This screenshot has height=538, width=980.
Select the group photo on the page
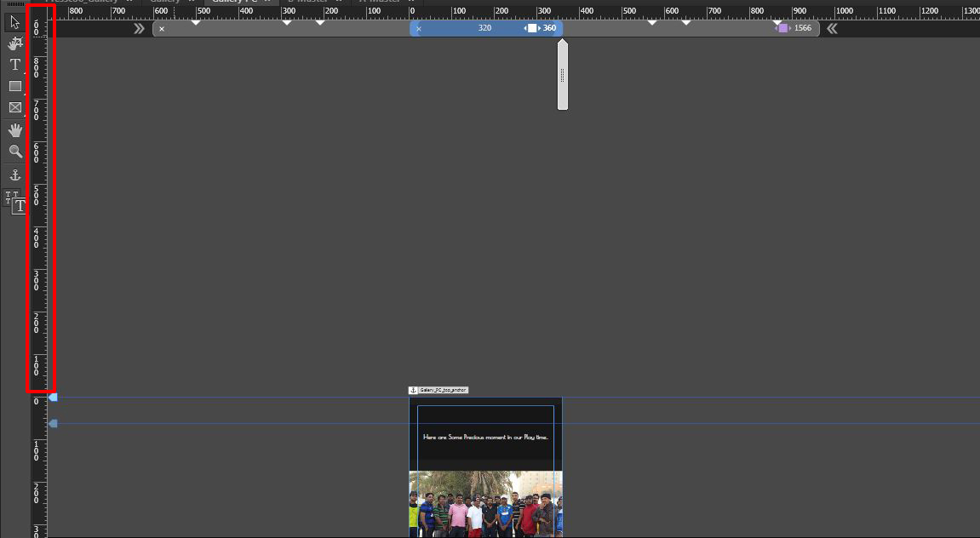coord(485,504)
